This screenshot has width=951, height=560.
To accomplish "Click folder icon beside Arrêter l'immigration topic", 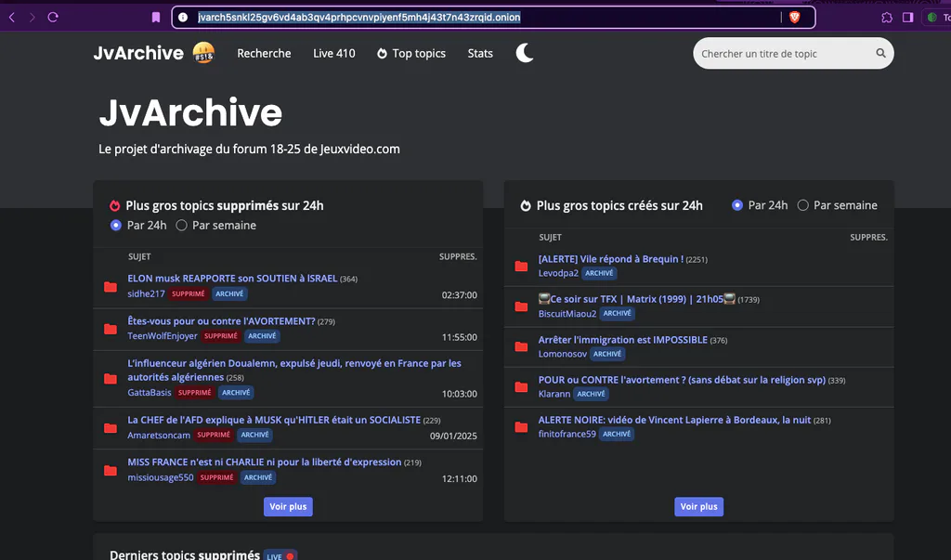I will tap(521, 346).
